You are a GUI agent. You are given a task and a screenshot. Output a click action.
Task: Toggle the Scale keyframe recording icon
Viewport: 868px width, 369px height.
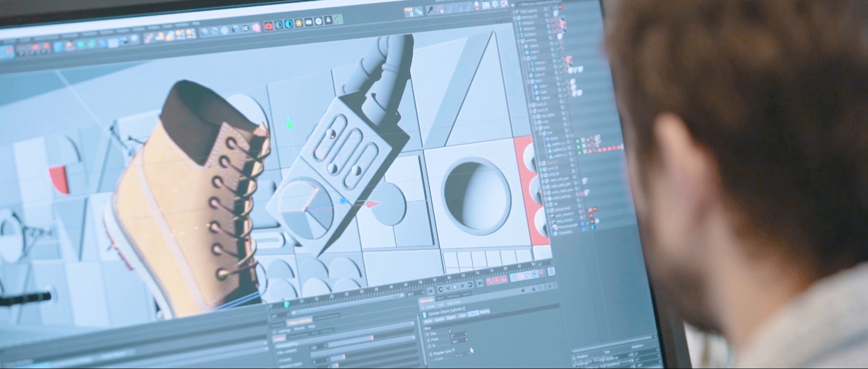(x=520, y=276)
